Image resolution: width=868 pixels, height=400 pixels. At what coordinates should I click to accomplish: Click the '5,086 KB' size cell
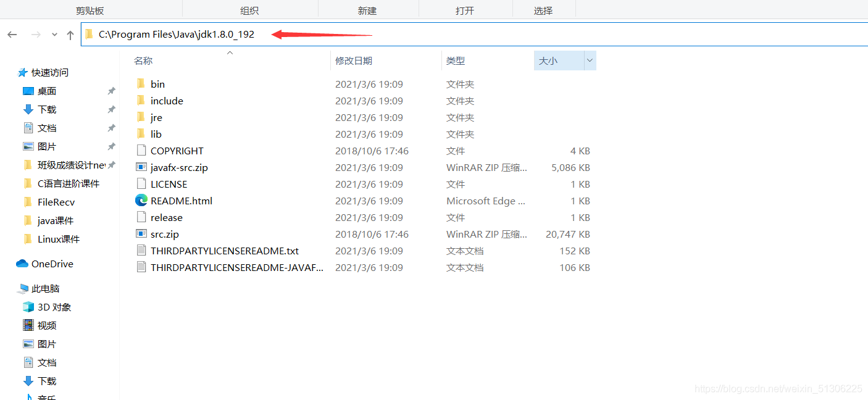(570, 167)
